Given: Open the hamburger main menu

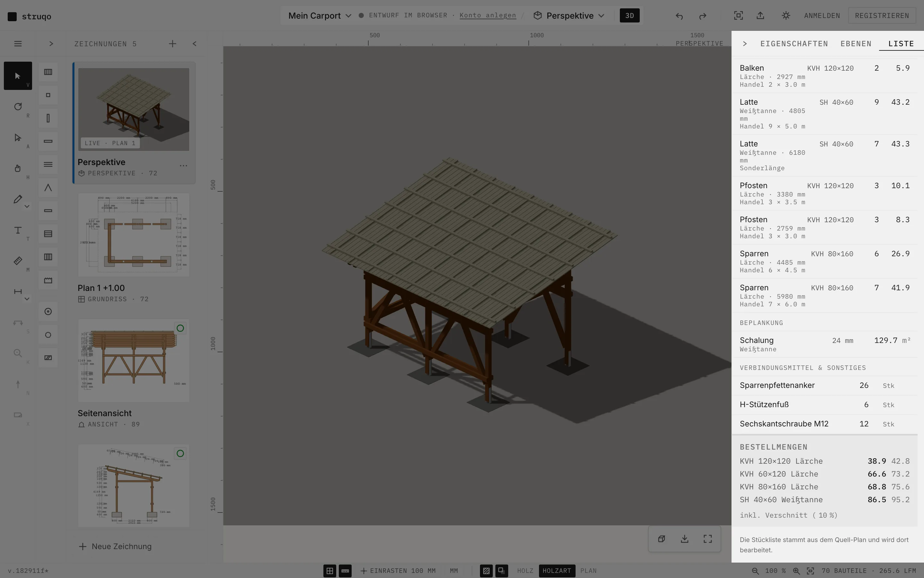Looking at the screenshot, I should [18, 44].
